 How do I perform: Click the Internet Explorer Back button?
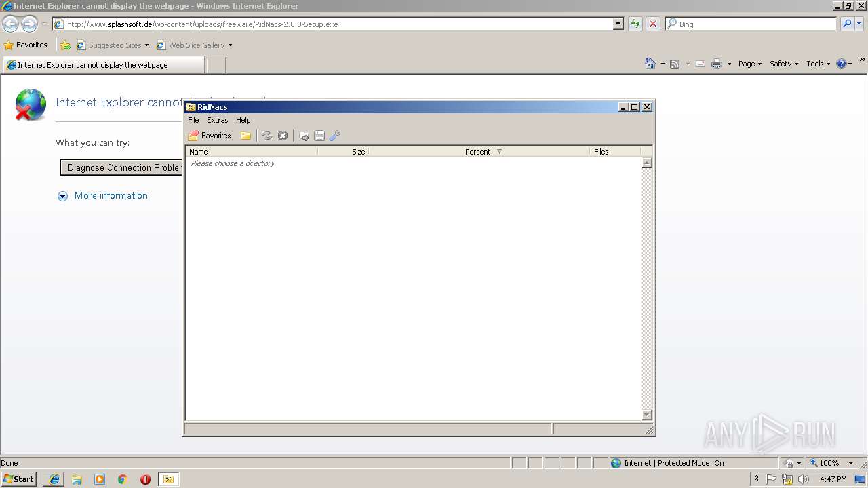[x=11, y=24]
